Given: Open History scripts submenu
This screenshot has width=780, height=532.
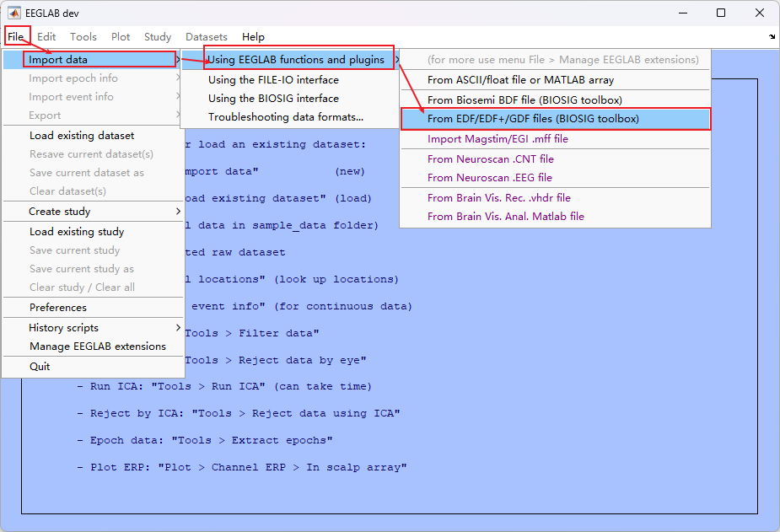Looking at the screenshot, I should coord(93,328).
